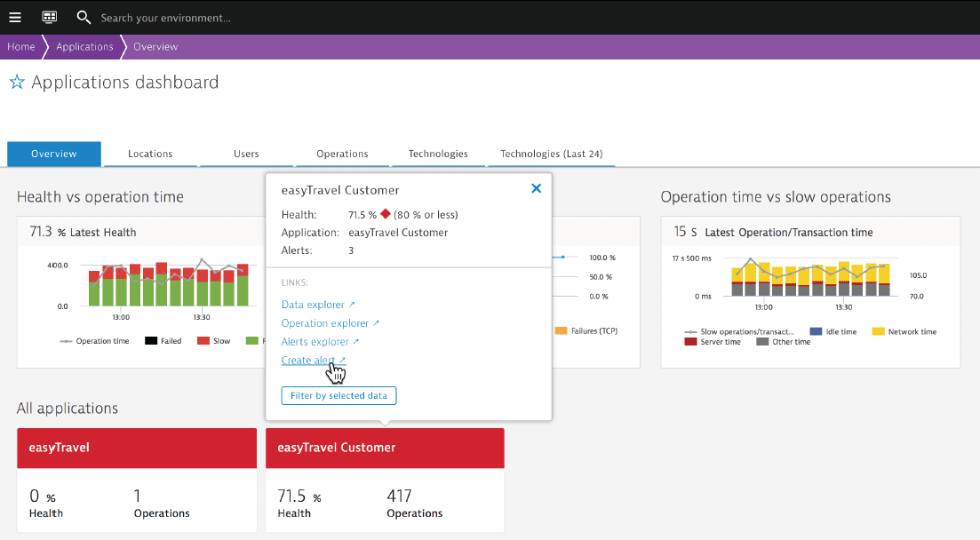Click the search magnifier icon
This screenshot has height=540, width=980.
tap(84, 18)
